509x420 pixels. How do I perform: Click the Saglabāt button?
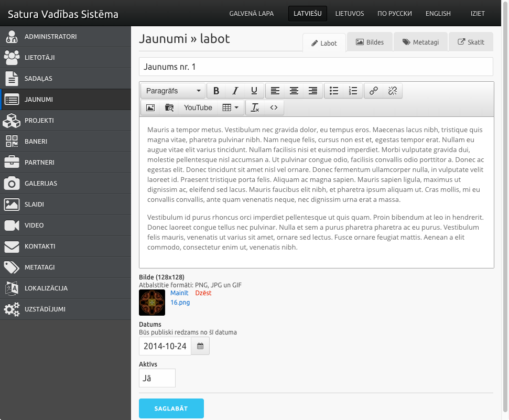point(171,408)
